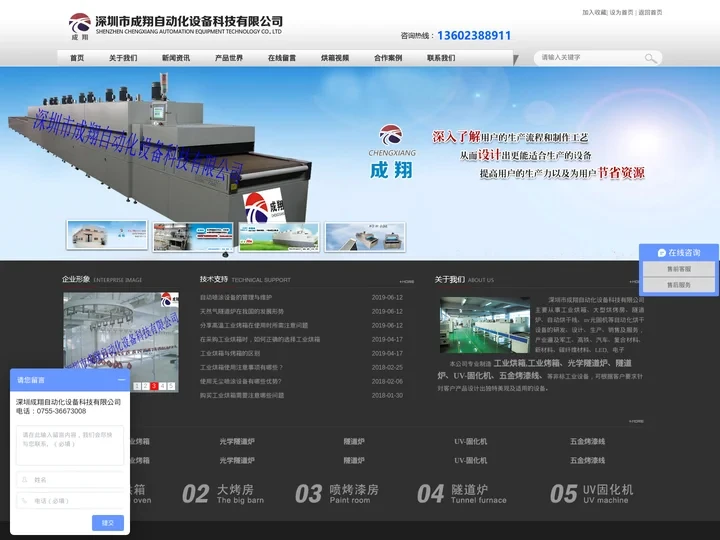720x540 pixels.
Task: Open the second-row 光学隧道炉 product link
Action: 237,461
